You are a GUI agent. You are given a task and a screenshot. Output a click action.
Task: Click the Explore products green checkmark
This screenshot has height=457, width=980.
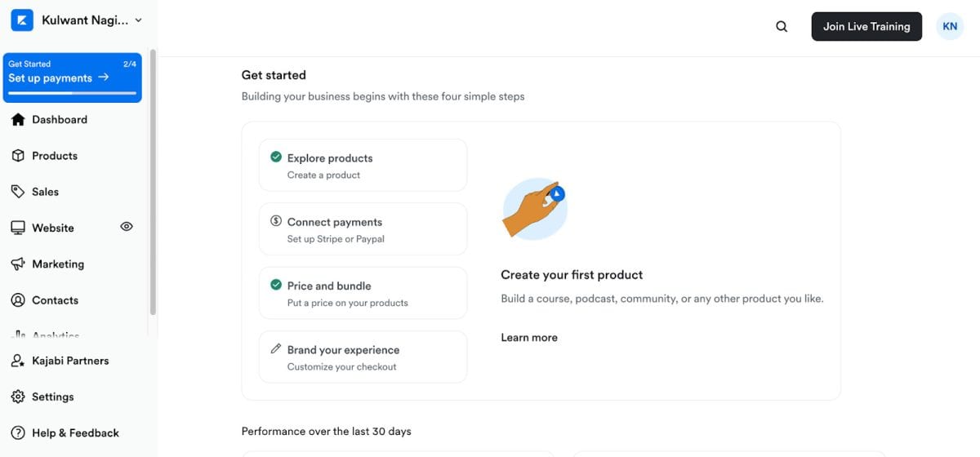pos(276,158)
